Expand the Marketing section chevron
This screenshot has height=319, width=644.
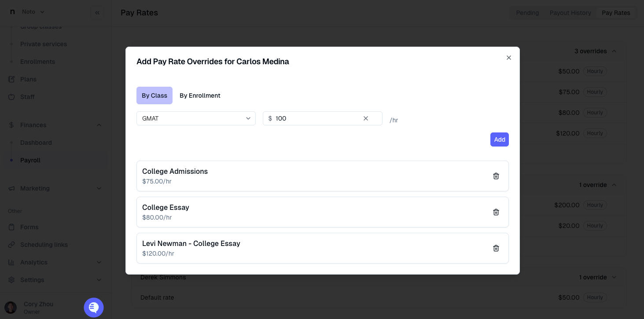[99, 188]
